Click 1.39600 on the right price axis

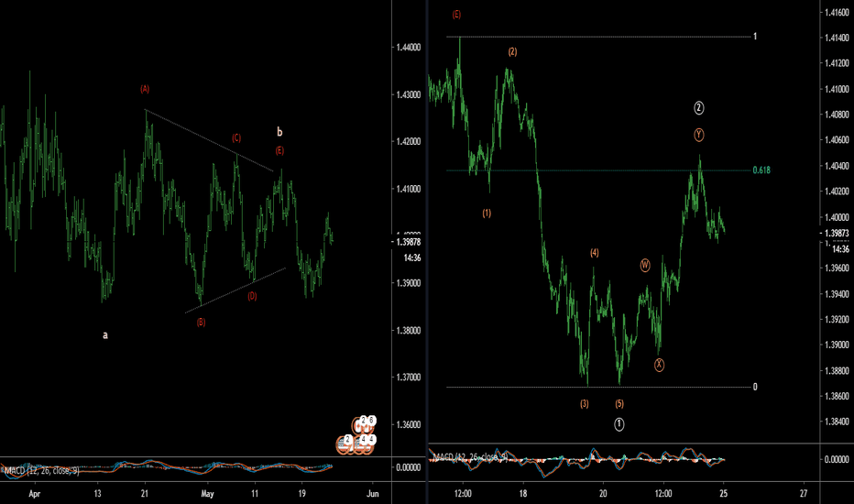[838, 268]
